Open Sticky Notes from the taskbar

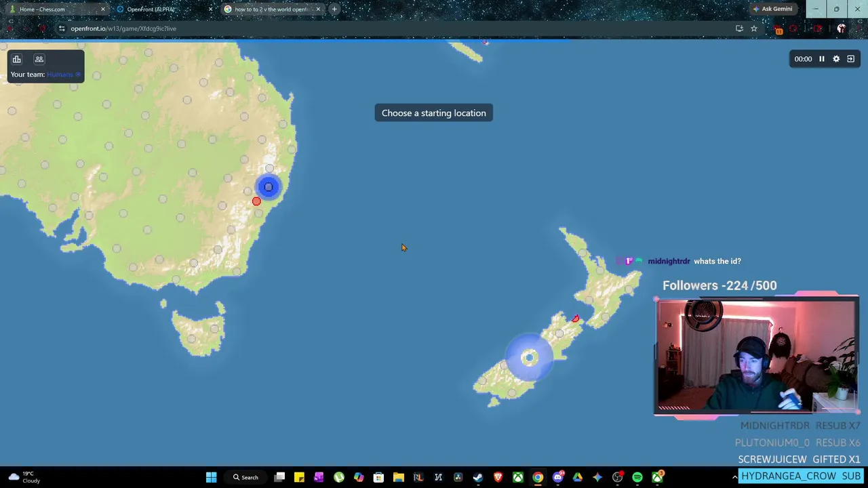(299, 477)
